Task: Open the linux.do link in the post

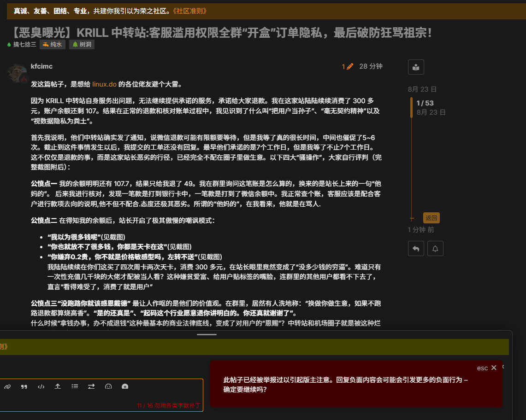Action: pyautogui.click(x=104, y=84)
